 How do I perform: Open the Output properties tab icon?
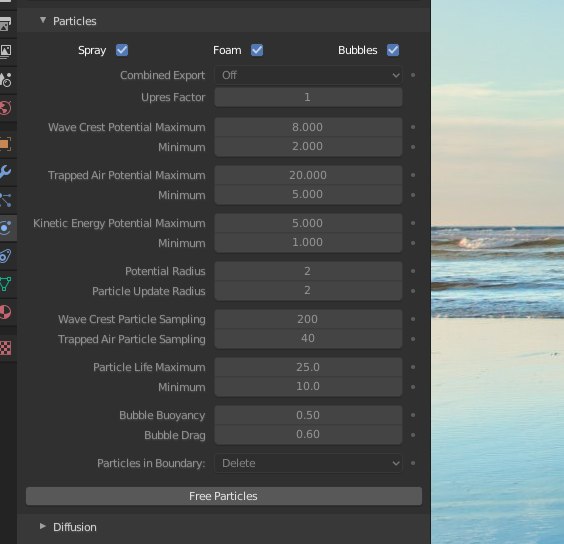pyautogui.click(x=5, y=23)
